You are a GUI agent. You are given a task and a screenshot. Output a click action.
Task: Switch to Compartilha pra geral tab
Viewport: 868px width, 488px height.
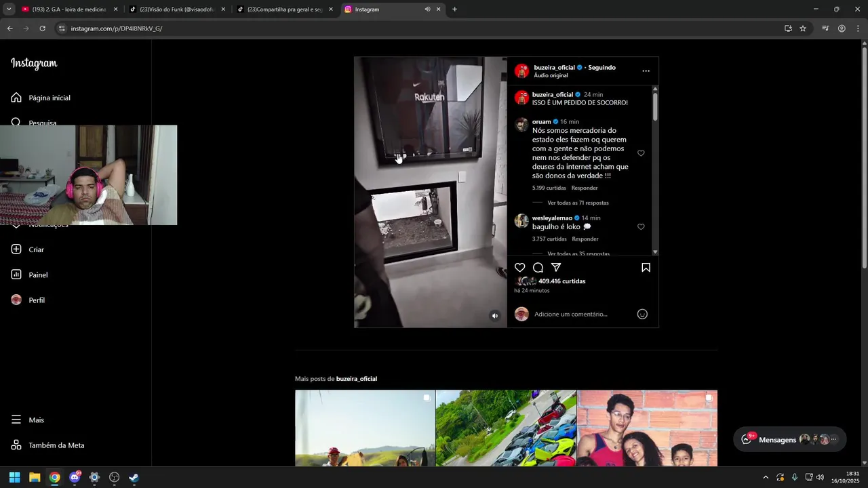[x=285, y=9]
